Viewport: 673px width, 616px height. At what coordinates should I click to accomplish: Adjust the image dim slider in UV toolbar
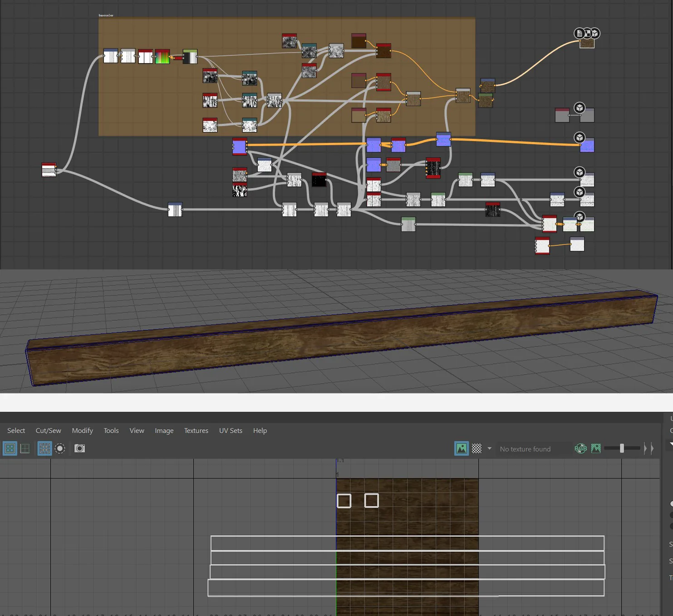click(x=622, y=449)
